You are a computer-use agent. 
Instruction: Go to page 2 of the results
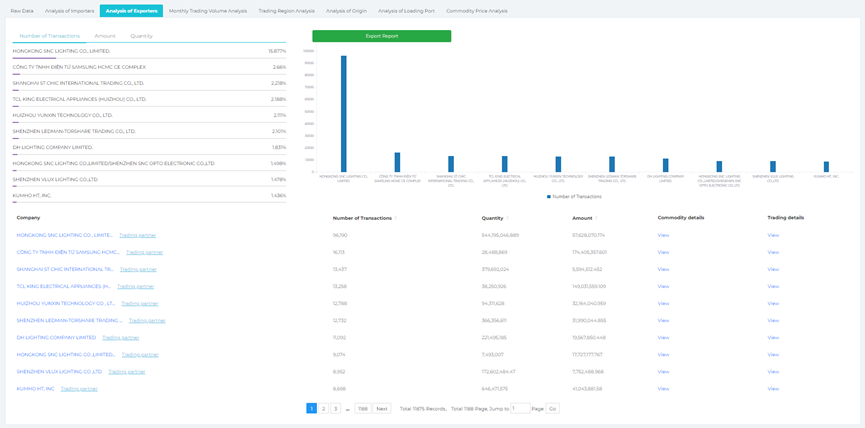point(323,409)
